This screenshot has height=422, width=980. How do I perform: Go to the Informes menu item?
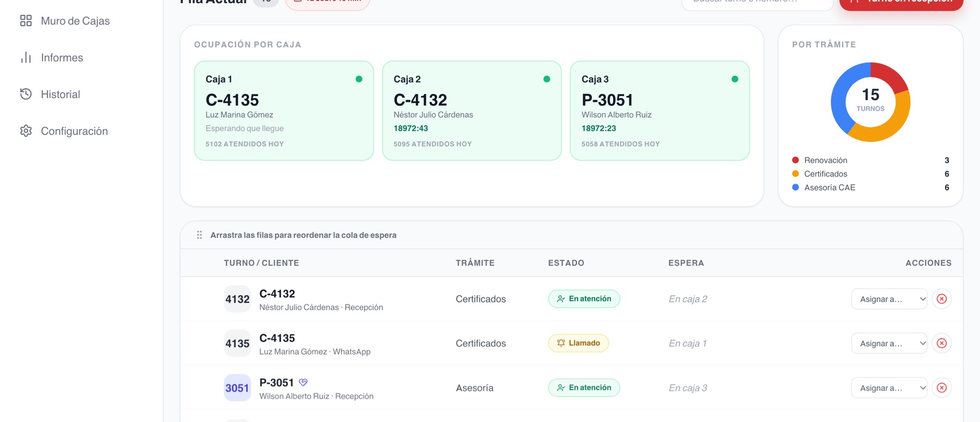pyautogui.click(x=62, y=58)
